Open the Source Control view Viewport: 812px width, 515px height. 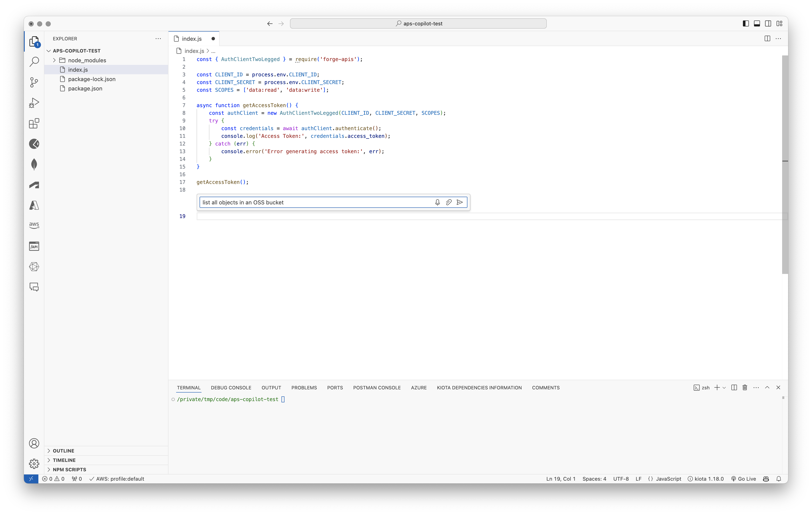34,82
